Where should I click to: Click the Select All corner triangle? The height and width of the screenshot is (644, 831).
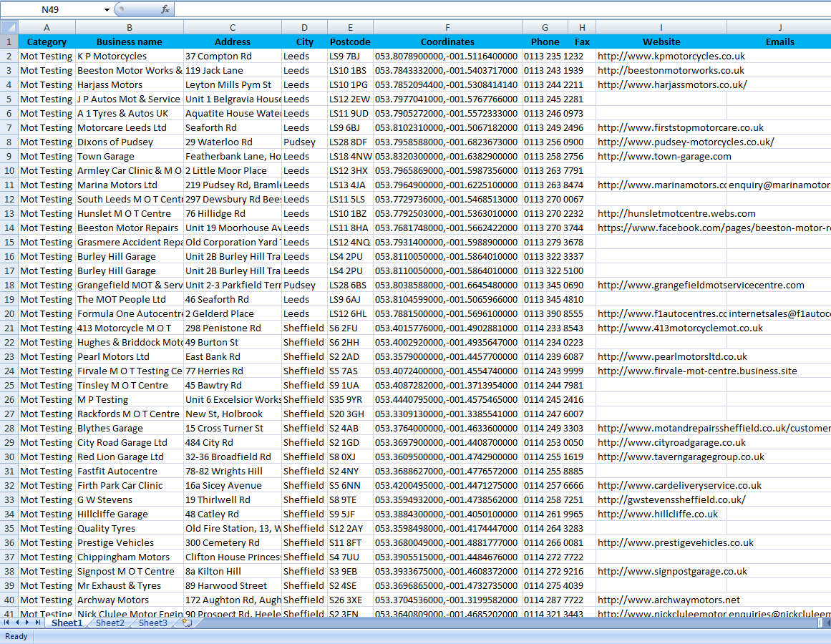pyautogui.click(x=9, y=27)
